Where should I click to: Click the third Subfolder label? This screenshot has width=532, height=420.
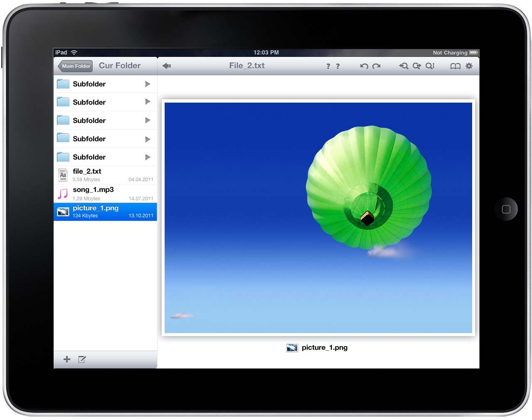89,120
